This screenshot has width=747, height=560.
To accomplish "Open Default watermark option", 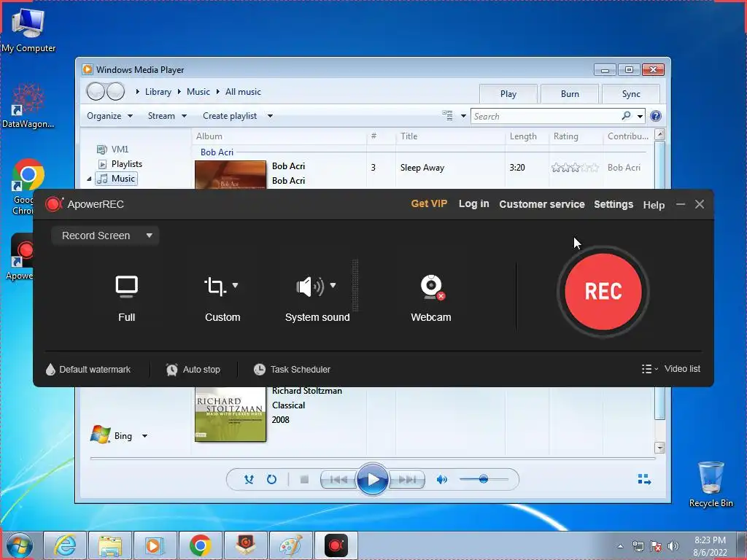I will 88,370.
